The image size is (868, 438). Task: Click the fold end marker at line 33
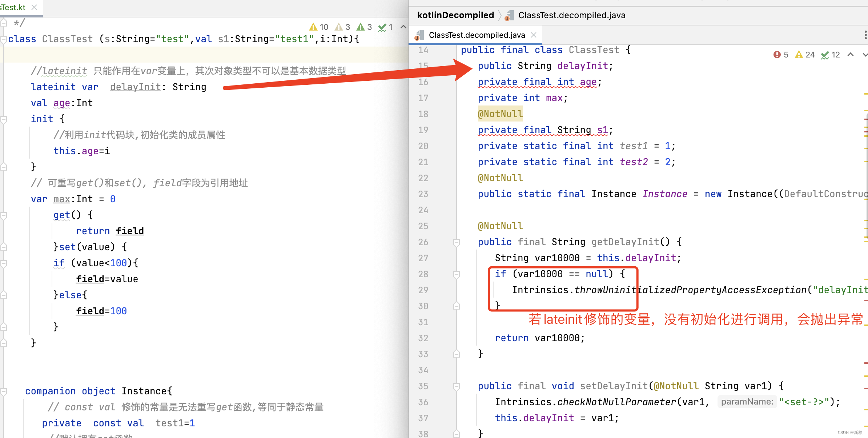[x=457, y=354]
